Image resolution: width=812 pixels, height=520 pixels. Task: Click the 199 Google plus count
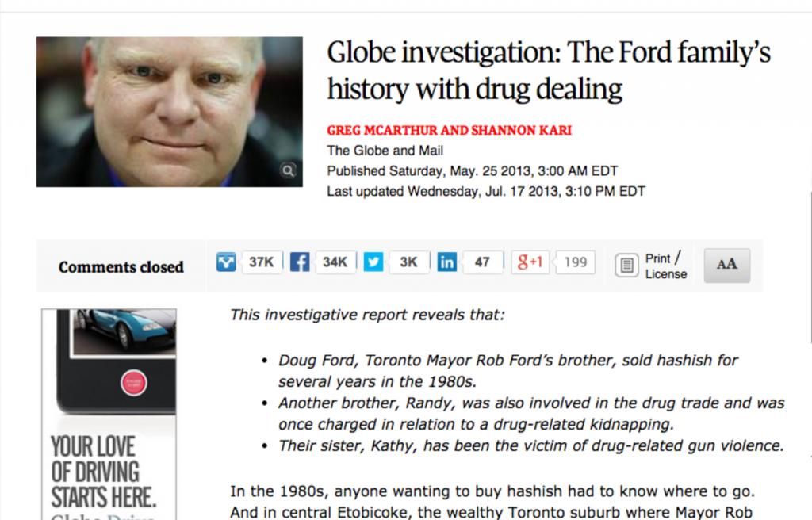pyautogui.click(x=575, y=262)
